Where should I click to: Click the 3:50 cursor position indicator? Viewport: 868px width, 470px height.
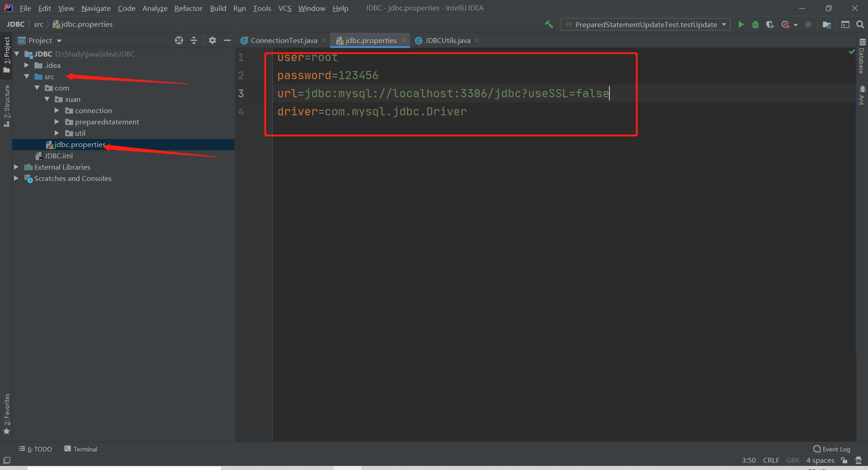coord(749,461)
